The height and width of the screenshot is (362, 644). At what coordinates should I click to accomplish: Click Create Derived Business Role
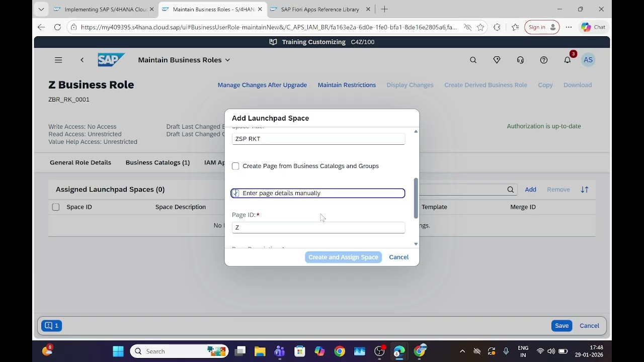click(x=486, y=85)
